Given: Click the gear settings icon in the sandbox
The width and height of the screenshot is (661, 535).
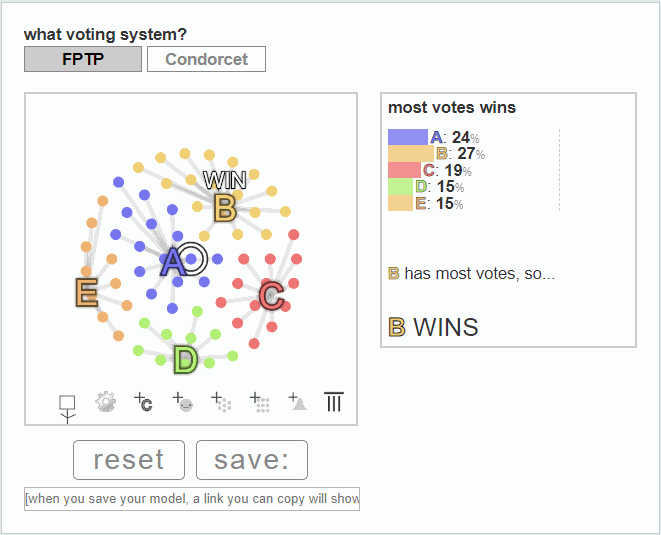Looking at the screenshot, I should pyautogui.click(x=105, y=402).
